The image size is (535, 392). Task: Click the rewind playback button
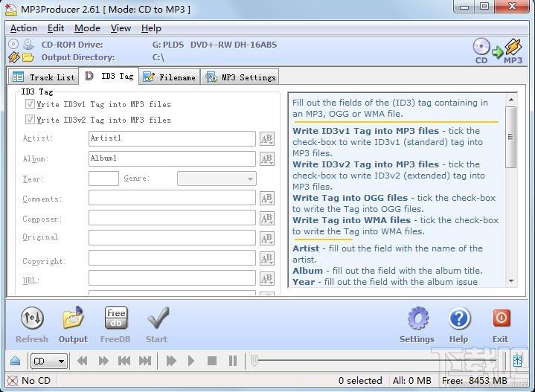(83, 361)
